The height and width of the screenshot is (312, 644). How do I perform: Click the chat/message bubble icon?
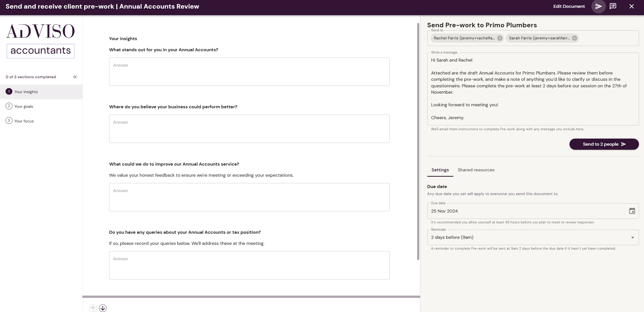coord(613,6)
